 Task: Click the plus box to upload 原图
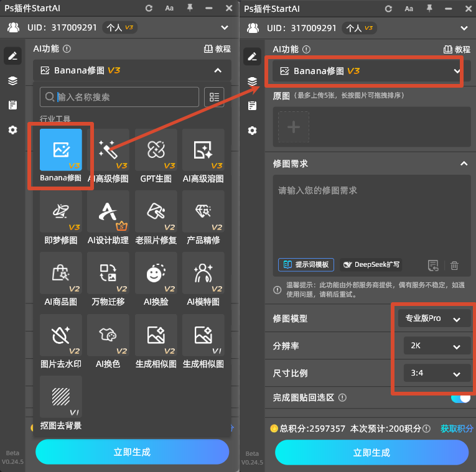[294, 127]
